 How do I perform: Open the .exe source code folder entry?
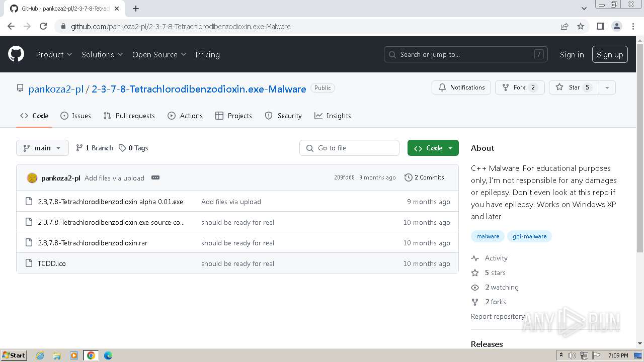[111, 222]
